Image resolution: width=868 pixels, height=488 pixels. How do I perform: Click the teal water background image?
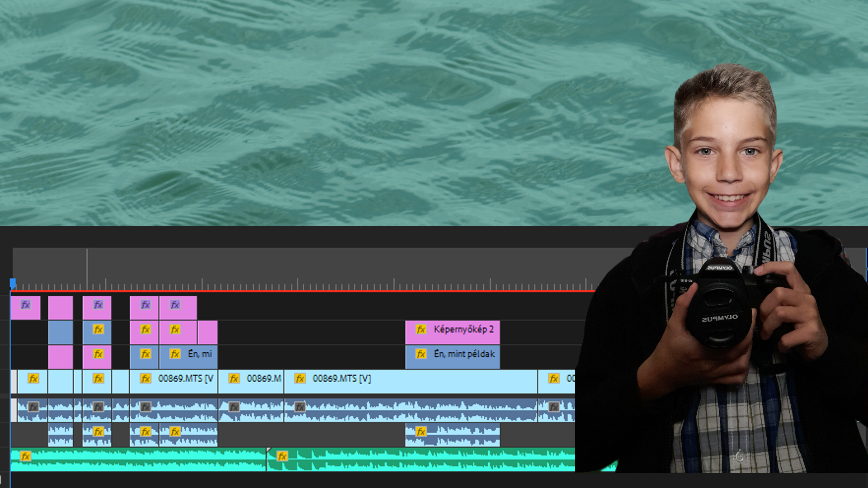click(316, 113)
